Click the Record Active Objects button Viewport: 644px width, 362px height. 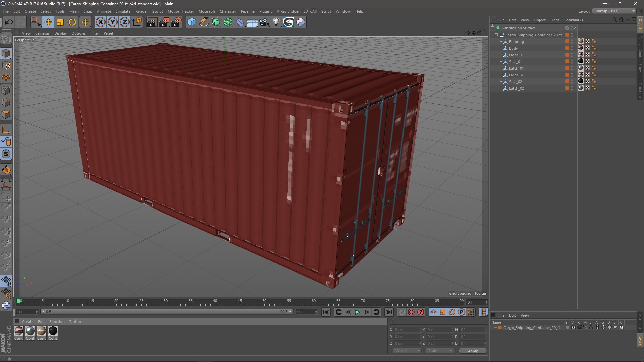pos(401,312)
